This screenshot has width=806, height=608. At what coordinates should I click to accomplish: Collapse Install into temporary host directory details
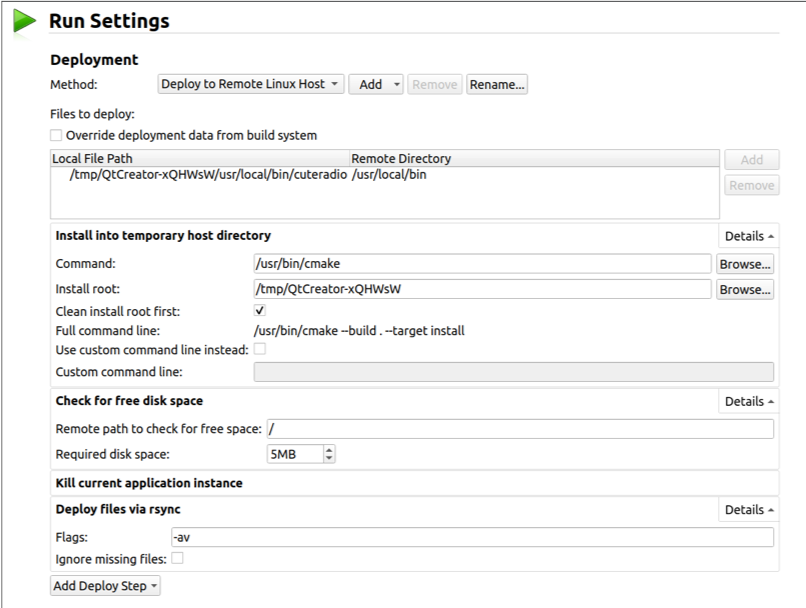tap(748, 235)
